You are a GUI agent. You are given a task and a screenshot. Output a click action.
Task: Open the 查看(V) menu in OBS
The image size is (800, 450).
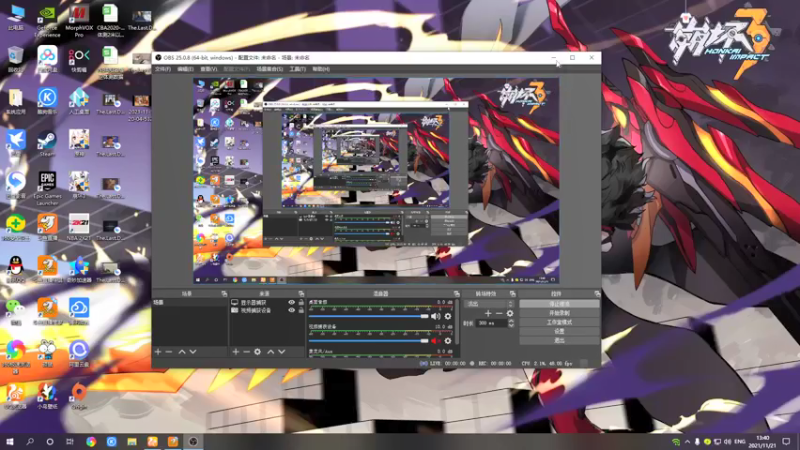pyautogui.click(x=208, y=69)
